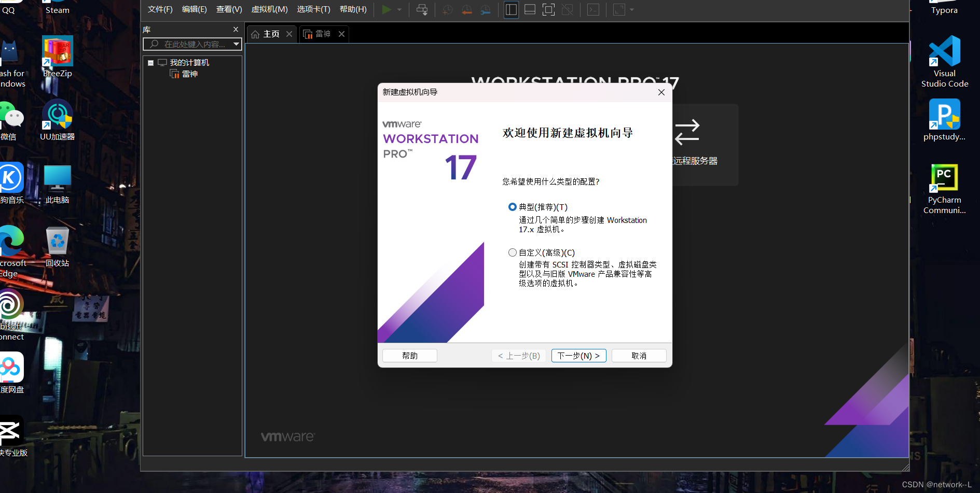Click the Unity mode icon
The width and height of the screenshot is (980, 493).
point(568,9)
